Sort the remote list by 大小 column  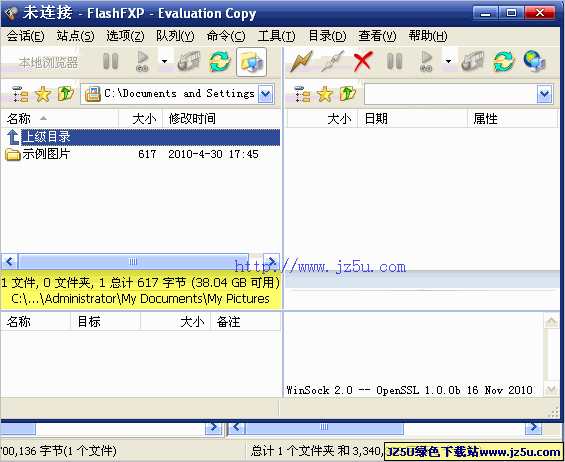322,119
